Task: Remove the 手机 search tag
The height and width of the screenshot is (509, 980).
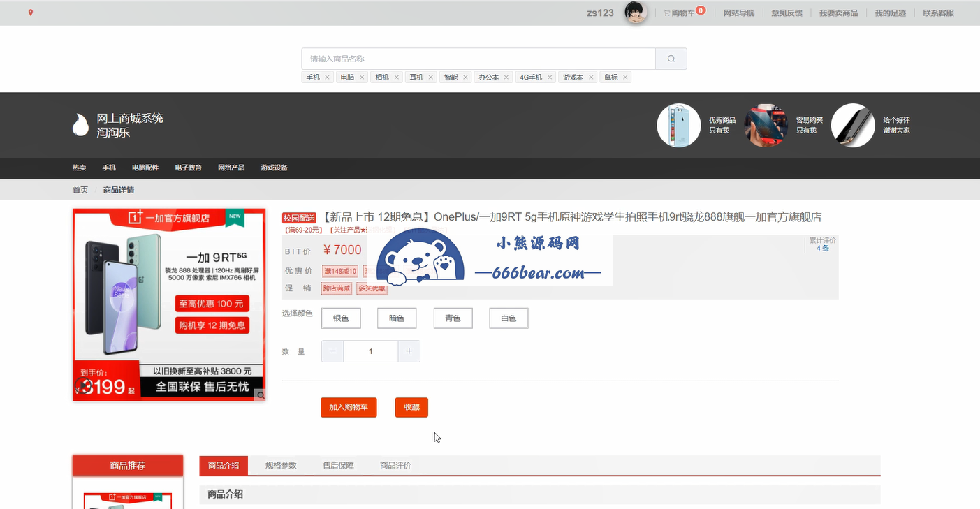Action: (327, 78)
